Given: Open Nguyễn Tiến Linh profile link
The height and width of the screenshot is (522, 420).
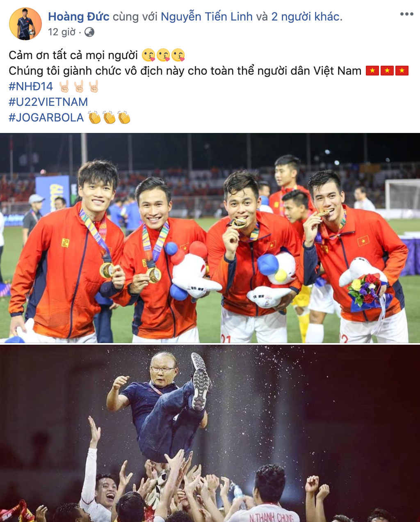Looking at the screenshot, I should pos(207,16).
